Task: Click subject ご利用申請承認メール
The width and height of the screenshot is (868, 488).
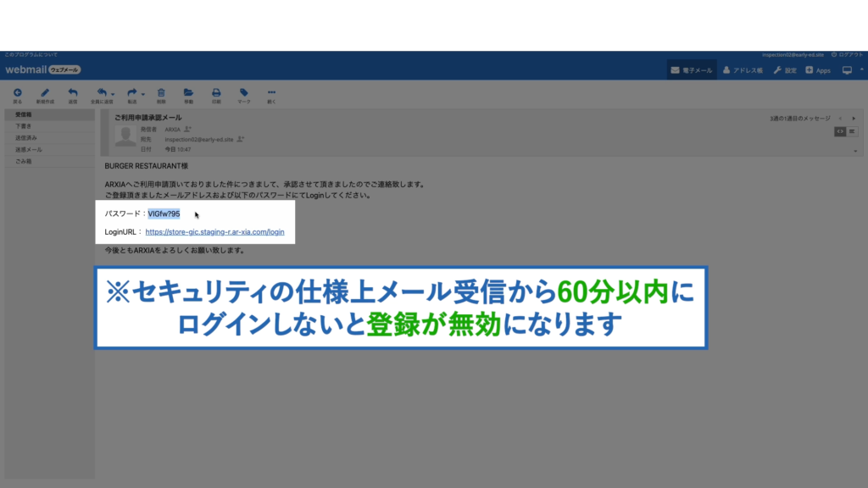Action: pyautogui.click(x=147, y=117)
